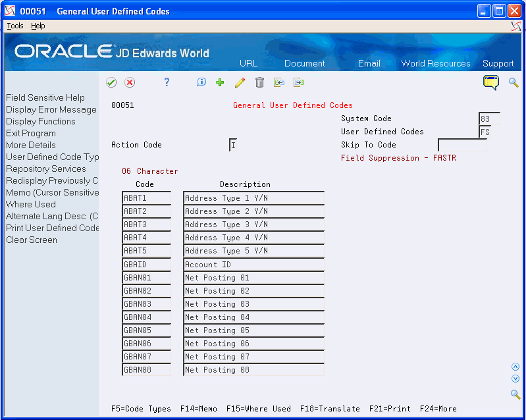Select Print User Defined Codes option
The image size is (526, 420).
(x=52, y=228)
